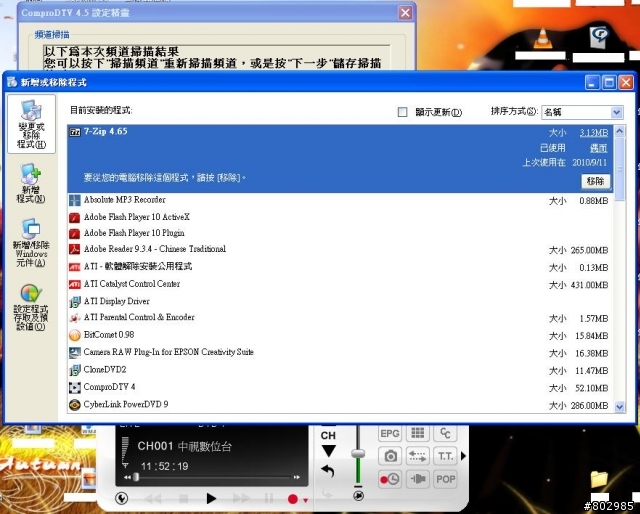The height and width of the screenshot is (514, 640).
Task: Open Set Program Access and Defaults icon
Action: point(31,307)
